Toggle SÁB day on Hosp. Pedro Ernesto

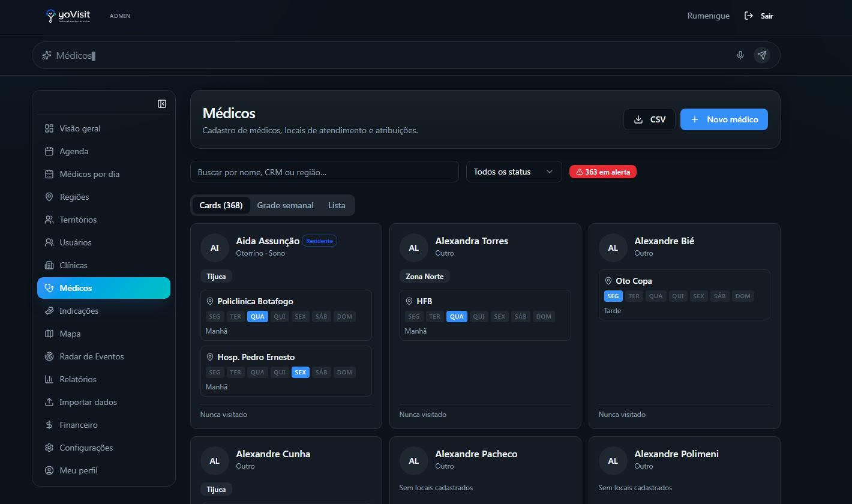322,372
